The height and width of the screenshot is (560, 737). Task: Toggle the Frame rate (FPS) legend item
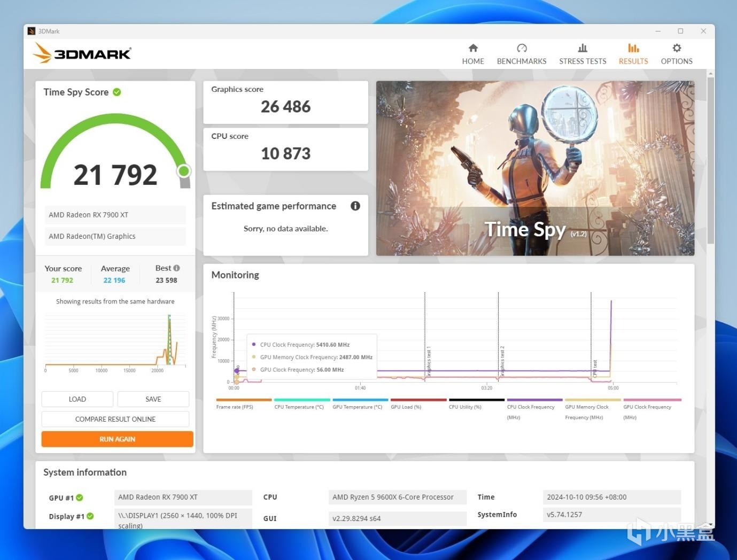click(x=244, y=404)
